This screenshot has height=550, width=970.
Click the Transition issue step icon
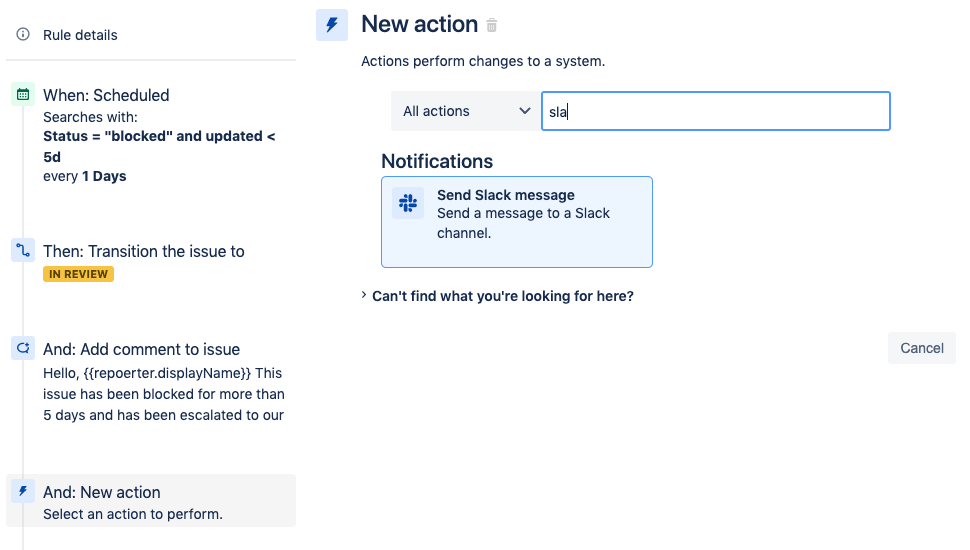click(23, 251)
